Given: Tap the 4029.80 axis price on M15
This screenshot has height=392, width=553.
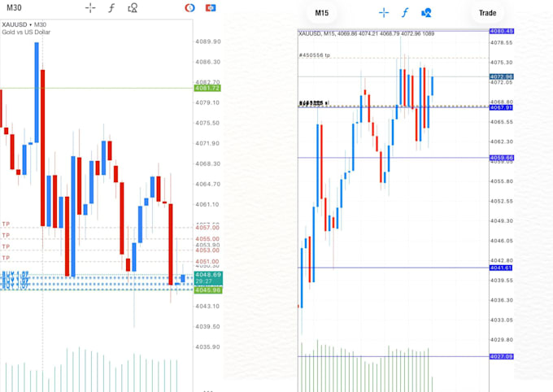Looking at the screenshot, I should point(501,340).
